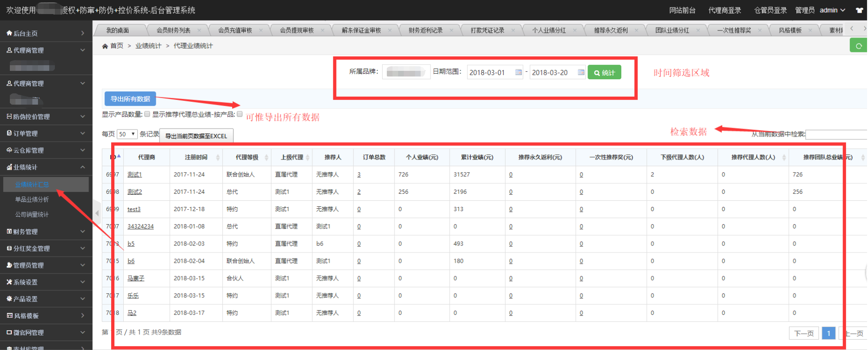Open agent link 马赛子
Image resolution: width=868 pixels, height=350 pixels.
tap(136, 278)
